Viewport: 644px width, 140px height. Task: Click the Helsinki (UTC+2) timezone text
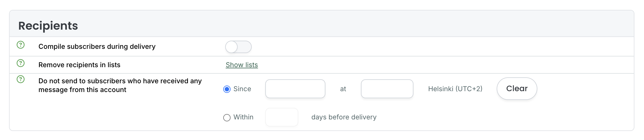455,89
